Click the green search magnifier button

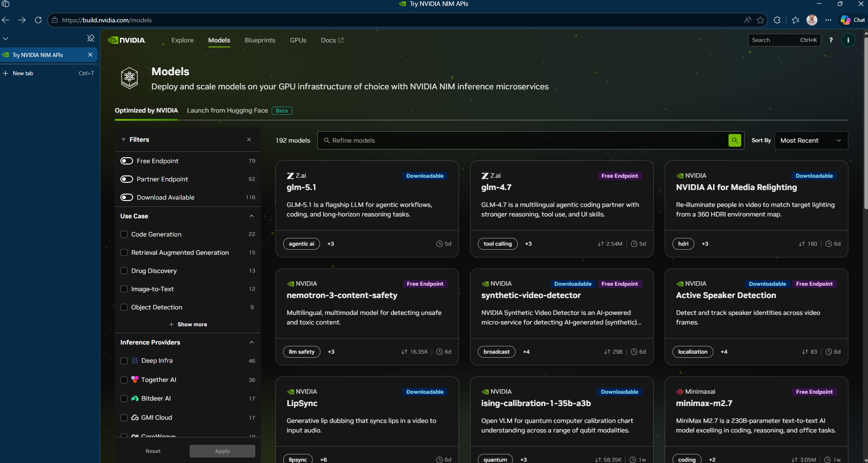(x=734, y=140)
